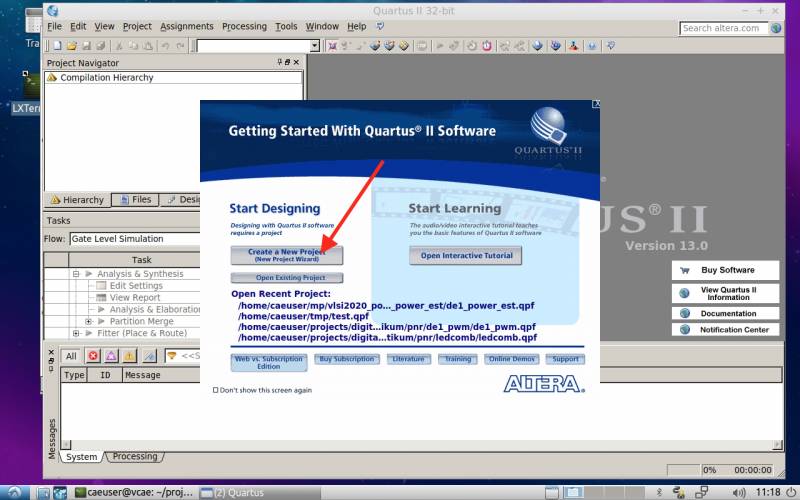This screenshot has height=500, width=800.
Task: Open the project selector dropdown in toolbar
Action: pos(314,46)
